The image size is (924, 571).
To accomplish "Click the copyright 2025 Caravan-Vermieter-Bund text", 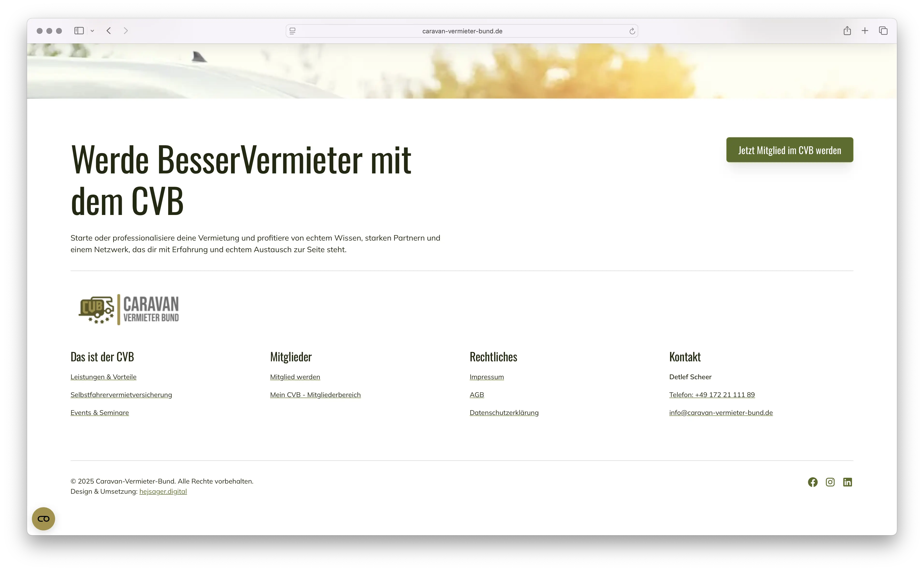I will pos(162,481).
